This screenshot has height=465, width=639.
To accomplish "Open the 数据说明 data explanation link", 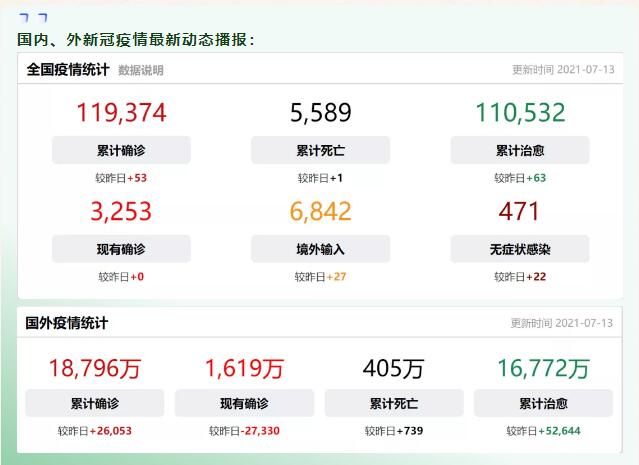I will 140,71.
